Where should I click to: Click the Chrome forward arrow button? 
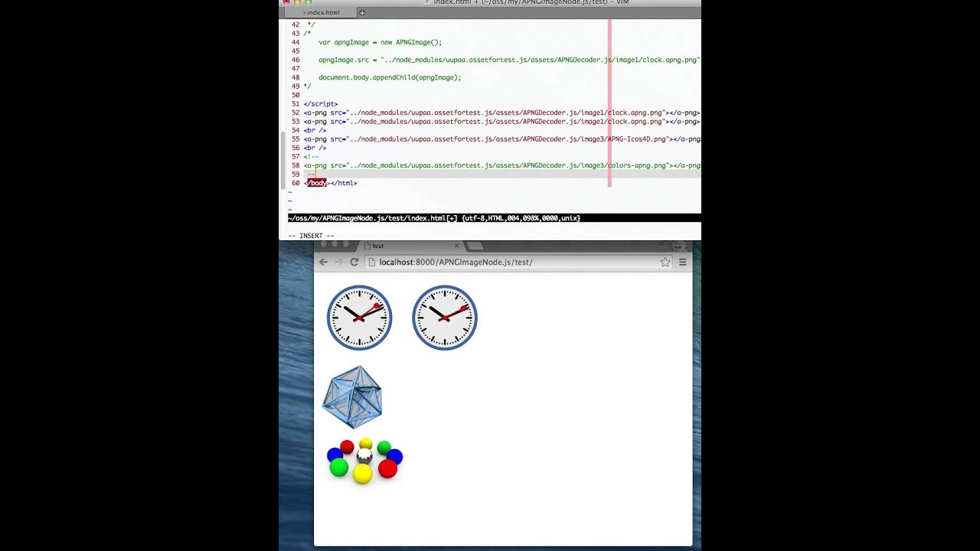(x=338, y=262)
